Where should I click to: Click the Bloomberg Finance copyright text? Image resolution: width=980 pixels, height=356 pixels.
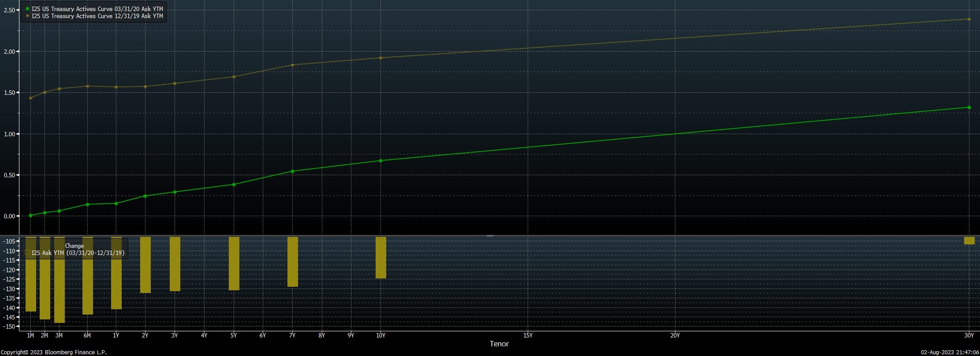click(53, 352)
